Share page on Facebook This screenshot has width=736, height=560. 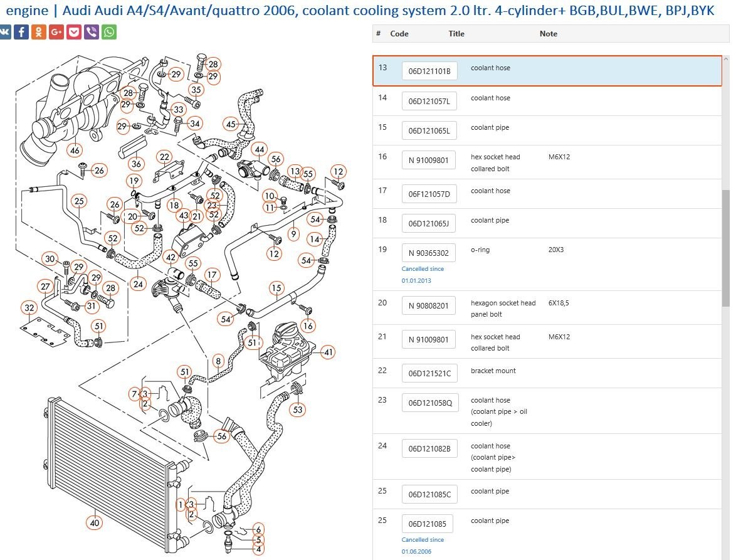tap(21, 32)
